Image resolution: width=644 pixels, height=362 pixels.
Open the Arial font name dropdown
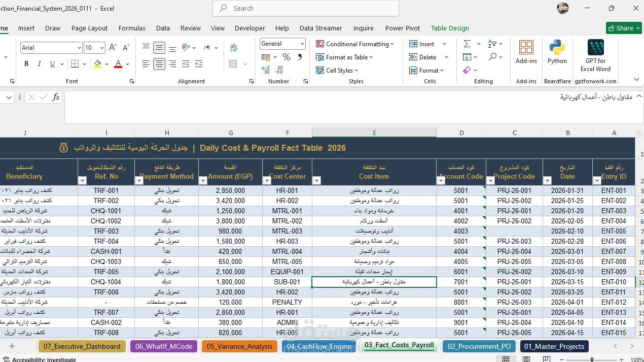(51, 48)
